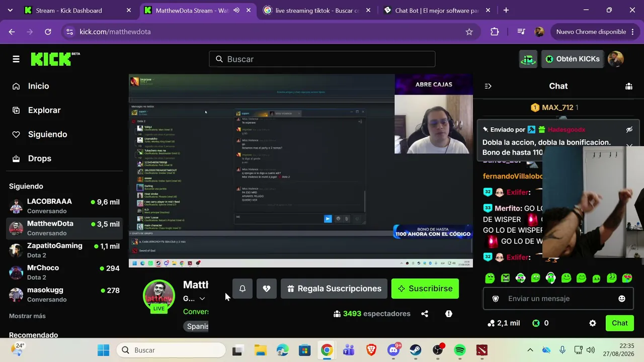This screenshot has width=644, height=362.
Task: Open Discord from the taskbar
Action: tap(393, 350)
